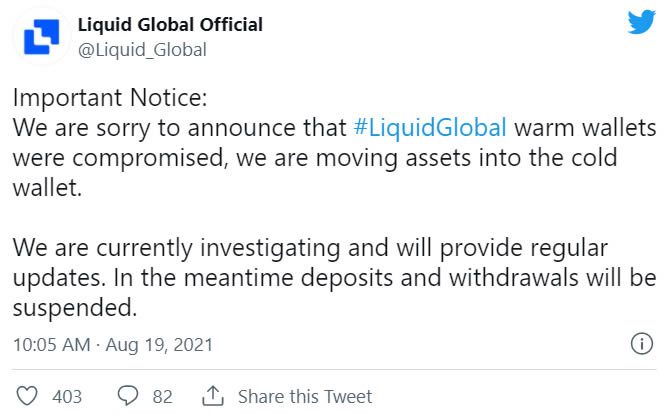Open the Liquid Global profile avatar
The image size is (669, 414).
coord(41,37)
